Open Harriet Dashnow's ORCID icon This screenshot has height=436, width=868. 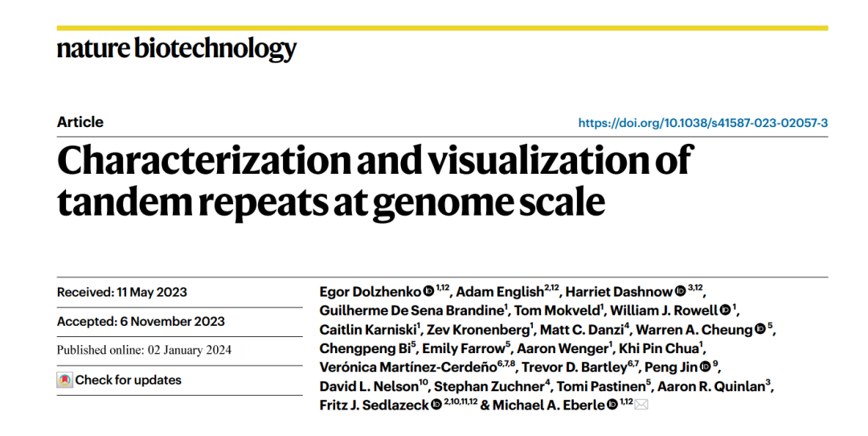[681, 291]
